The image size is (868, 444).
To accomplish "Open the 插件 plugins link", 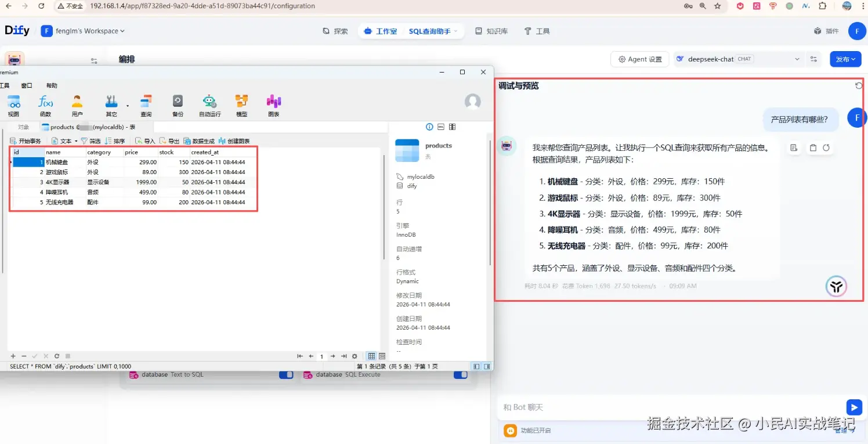I will [x=826, y=31].
